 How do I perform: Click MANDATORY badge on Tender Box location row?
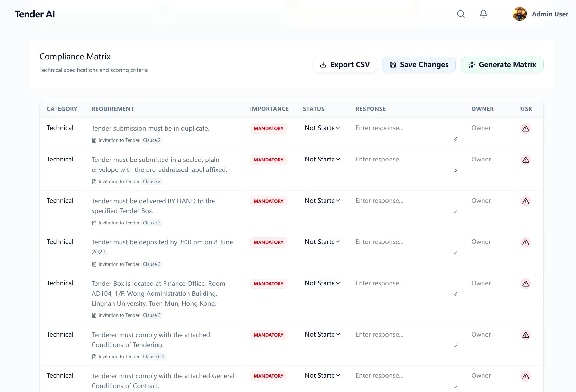[269, 284]
